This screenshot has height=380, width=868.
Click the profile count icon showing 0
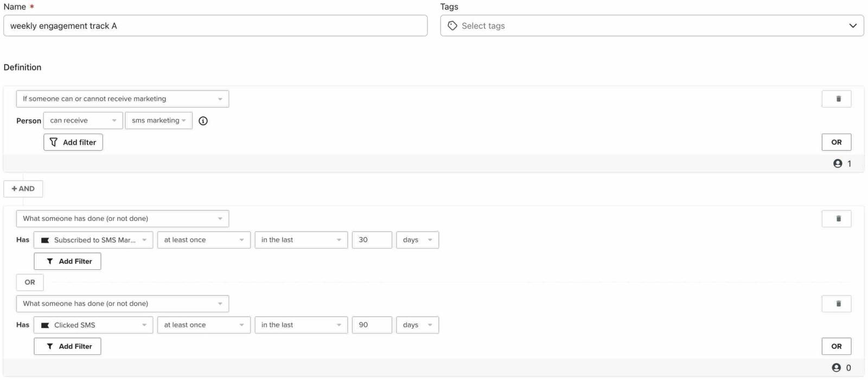point(836,368)
